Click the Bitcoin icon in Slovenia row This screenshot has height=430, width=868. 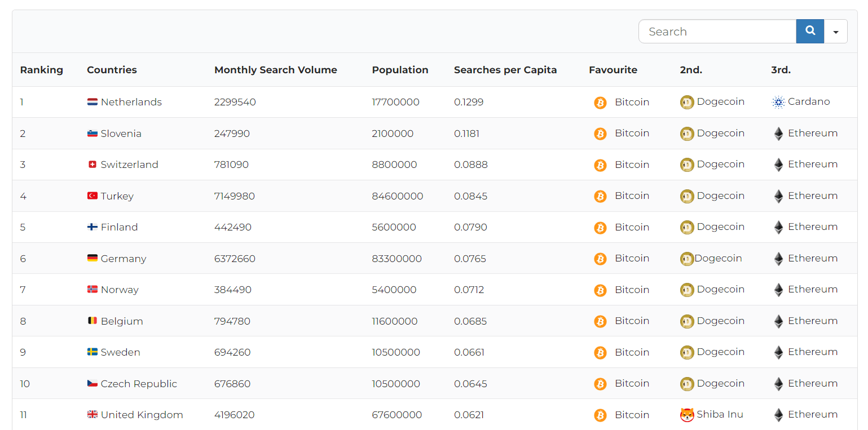[600, 134]
